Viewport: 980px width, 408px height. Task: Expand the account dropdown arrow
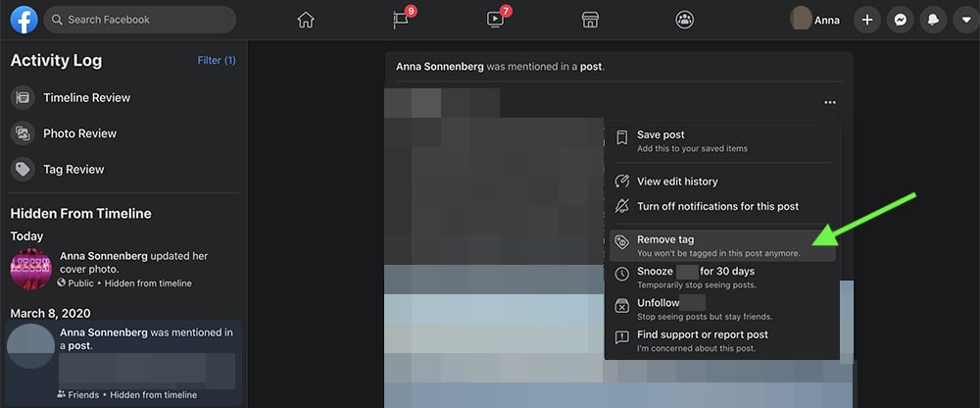(962, 20)
